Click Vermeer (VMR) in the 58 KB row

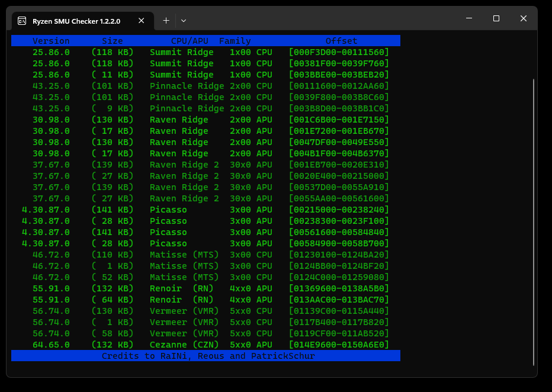[184, 333]
